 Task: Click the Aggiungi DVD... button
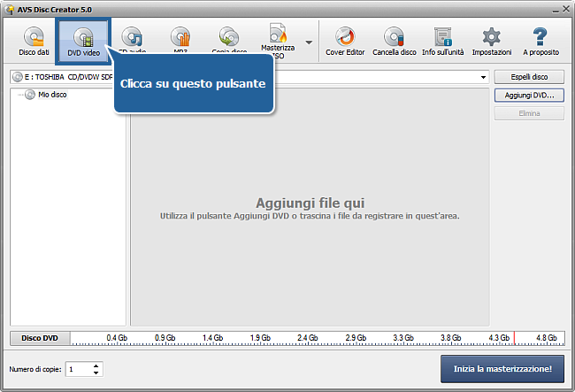point(529,96)
